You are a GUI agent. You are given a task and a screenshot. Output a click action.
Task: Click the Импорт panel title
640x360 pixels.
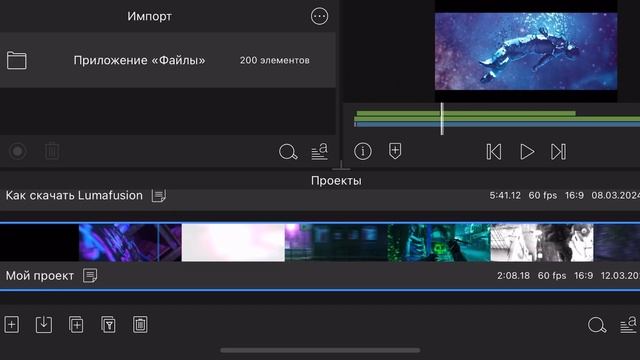pos(149,16)
